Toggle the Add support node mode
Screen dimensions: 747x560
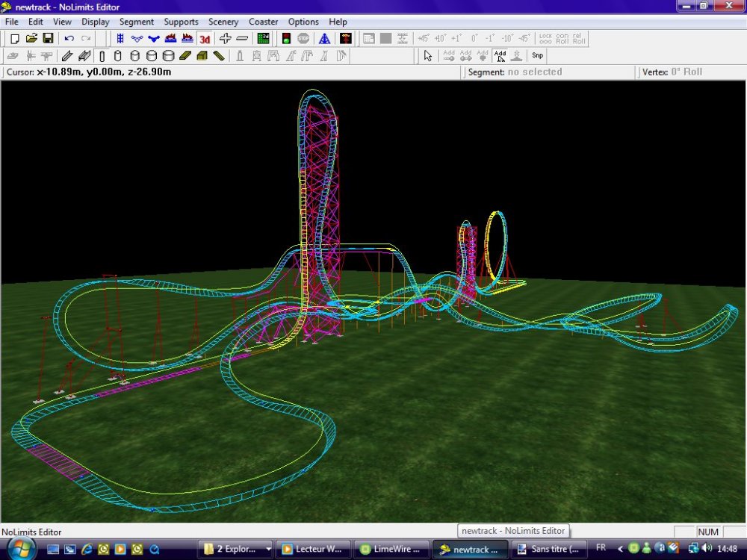point(500,55)
